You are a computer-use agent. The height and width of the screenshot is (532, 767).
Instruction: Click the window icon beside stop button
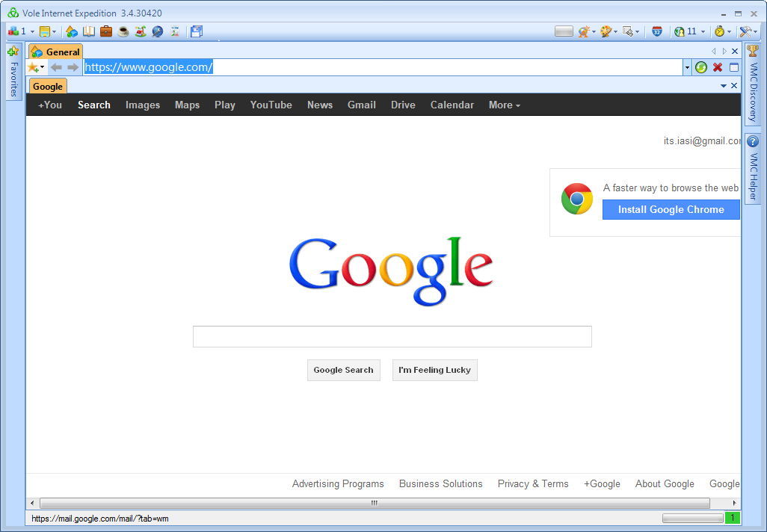click(x=734, y=67)
